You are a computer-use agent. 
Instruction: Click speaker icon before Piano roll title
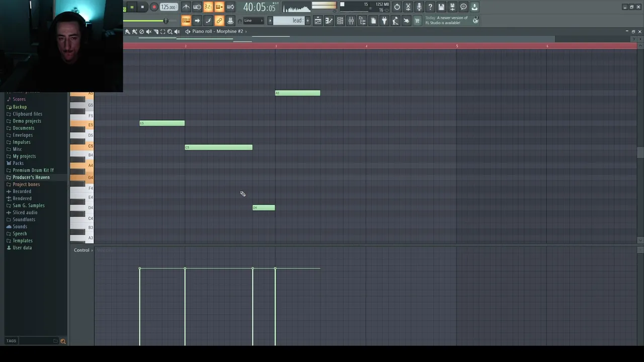(x=188, y=32)
